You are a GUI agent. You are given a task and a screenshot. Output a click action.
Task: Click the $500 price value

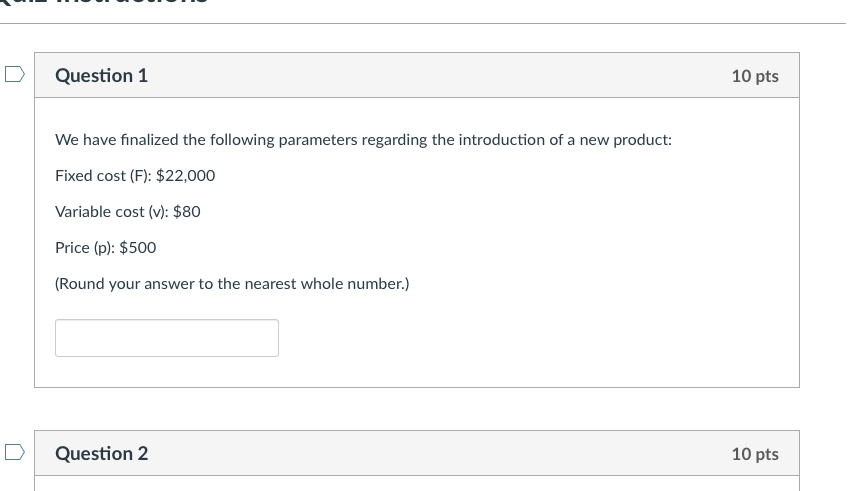click(x=138, y=248)
